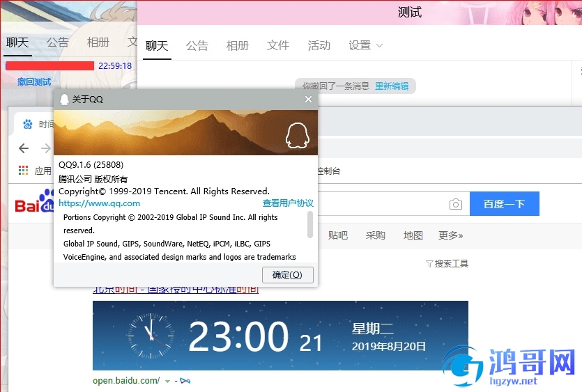Open the 应用 apps grid icon in bookmarks bar
Screen dimensions: 582x392
click(x=24, y=171)
